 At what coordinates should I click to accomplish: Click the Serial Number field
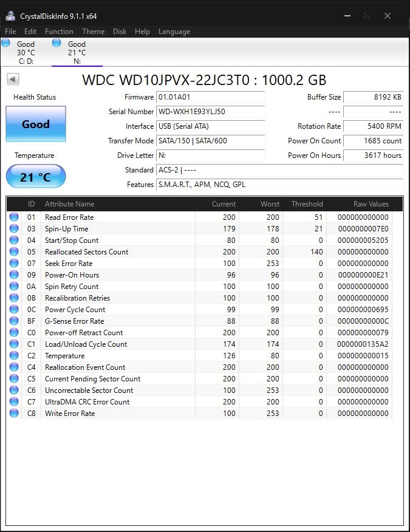coord(210,112)
